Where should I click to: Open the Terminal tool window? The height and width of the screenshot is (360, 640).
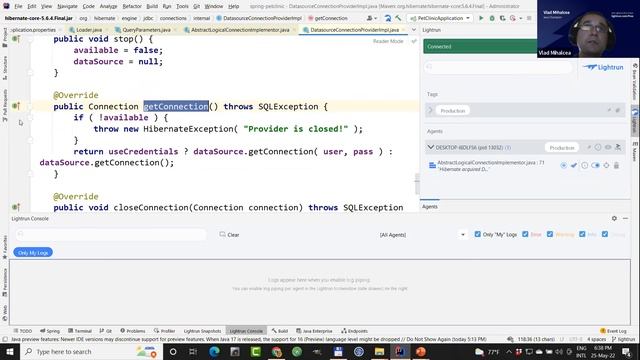(80, 331)
